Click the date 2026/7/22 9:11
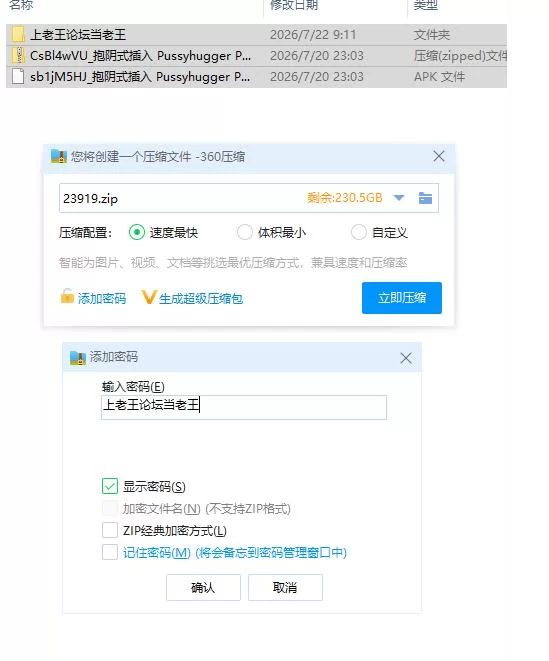549x661 pixels. [313, 35]
